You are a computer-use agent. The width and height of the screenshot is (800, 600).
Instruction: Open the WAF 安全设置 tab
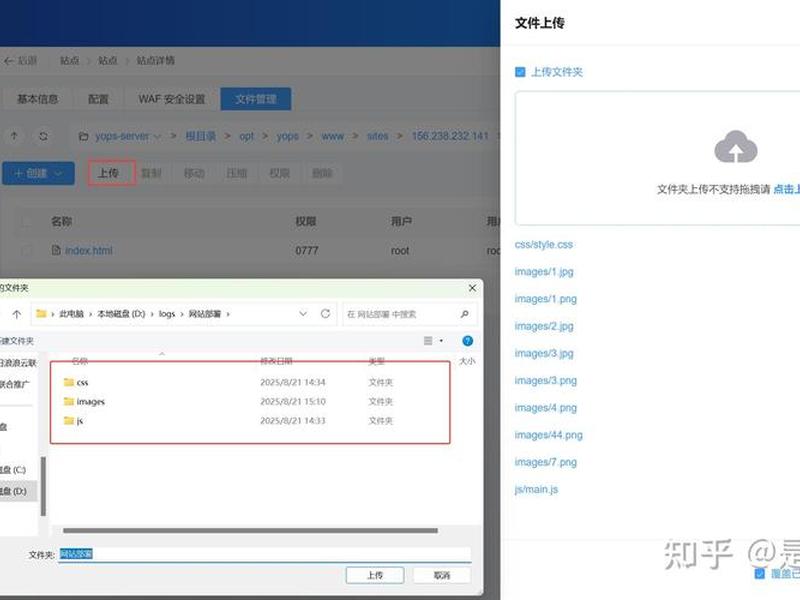(171, 99)
